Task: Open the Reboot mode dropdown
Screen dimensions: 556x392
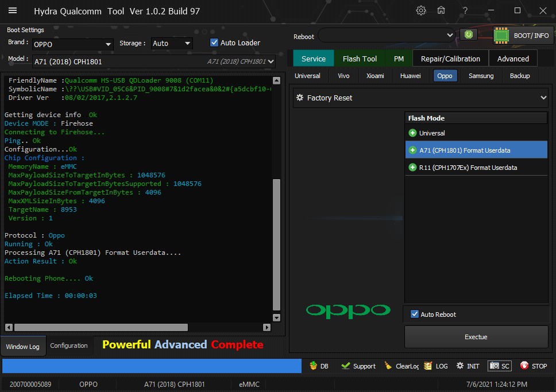Action: pos(387,35)
